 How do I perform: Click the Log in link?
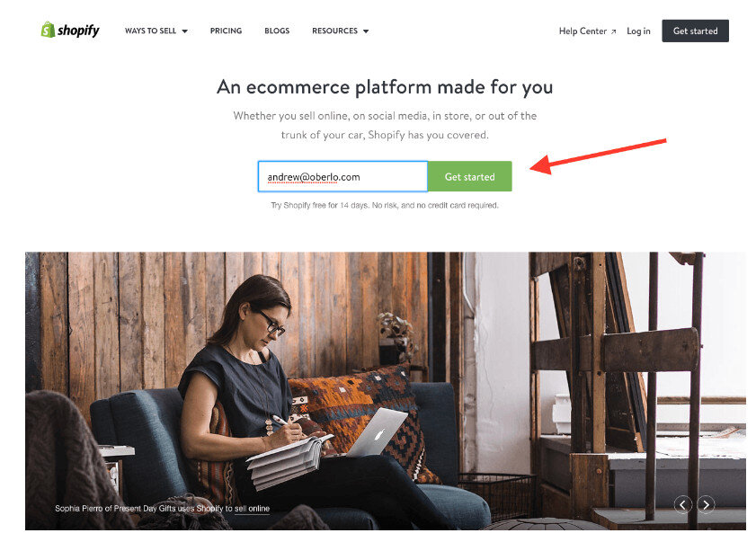(638, 31)
